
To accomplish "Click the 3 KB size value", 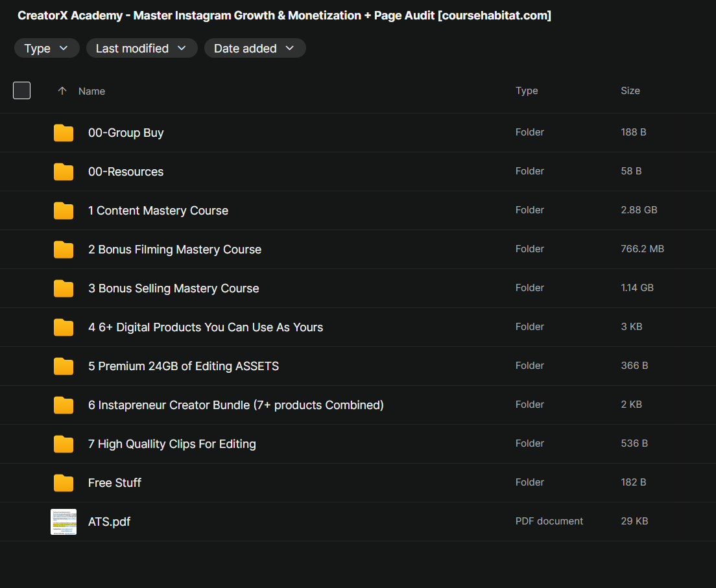I will tap(632, 326).
